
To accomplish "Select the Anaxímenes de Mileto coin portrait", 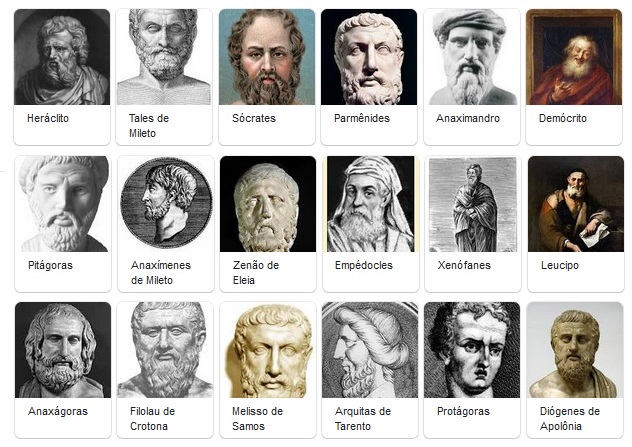I will coord(166,204).
